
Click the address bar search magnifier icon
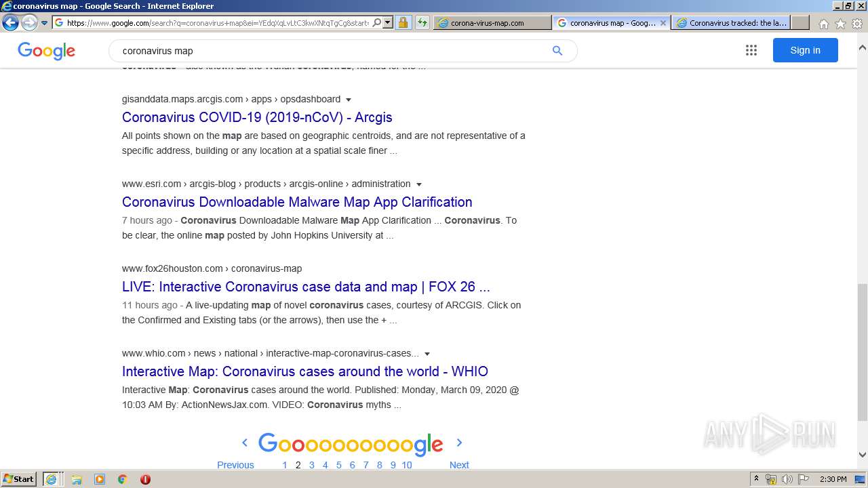tap(377, 22)
